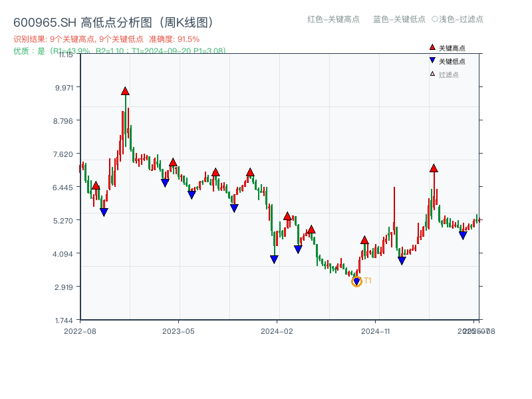Select the blue 关键低点 triangle icon in the legend

pyautogui.click(x=432, y=60)
